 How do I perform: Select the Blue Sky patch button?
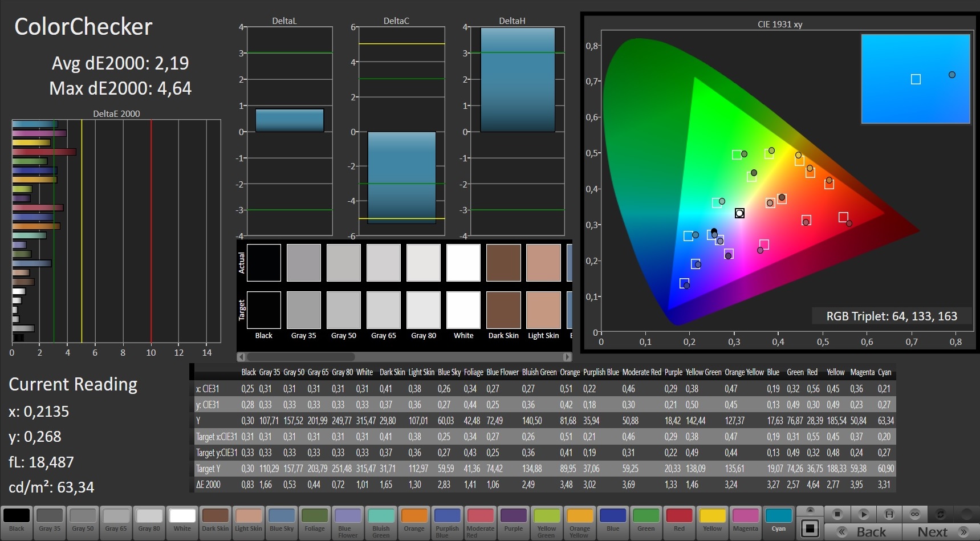coord(282,520)
